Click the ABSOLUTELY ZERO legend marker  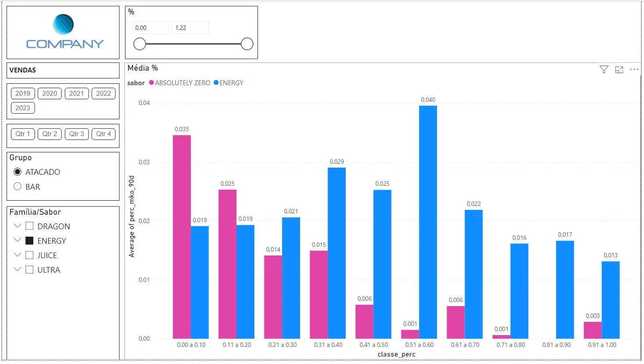coord(152,83)
